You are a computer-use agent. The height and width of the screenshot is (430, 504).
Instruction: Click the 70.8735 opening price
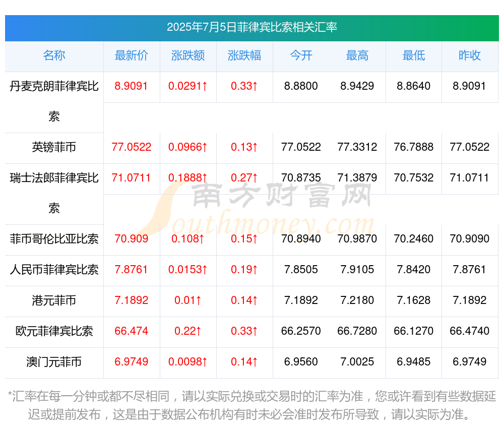301,178
